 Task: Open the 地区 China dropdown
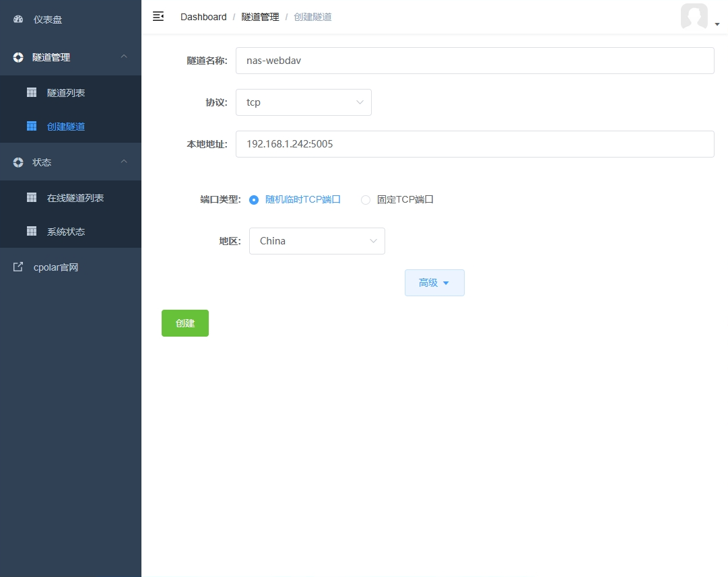click(317, 241)
